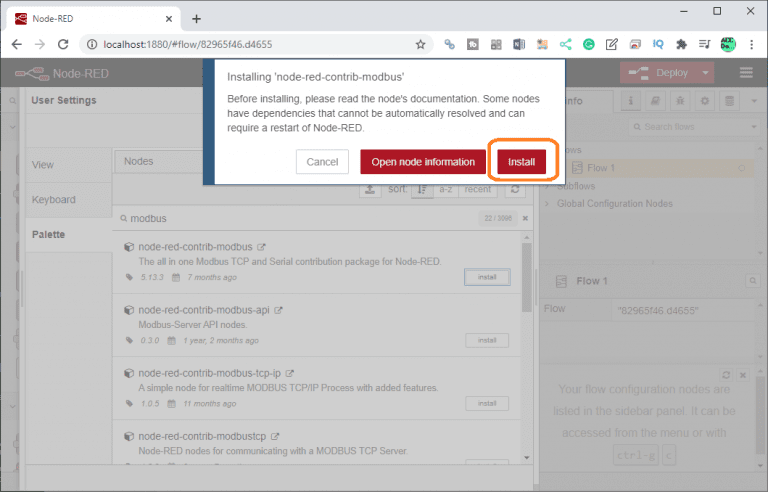The width and height of the screenshot is (768, 492).
Task: Open the Info sidebar tab icon
Action: [632, 101]
